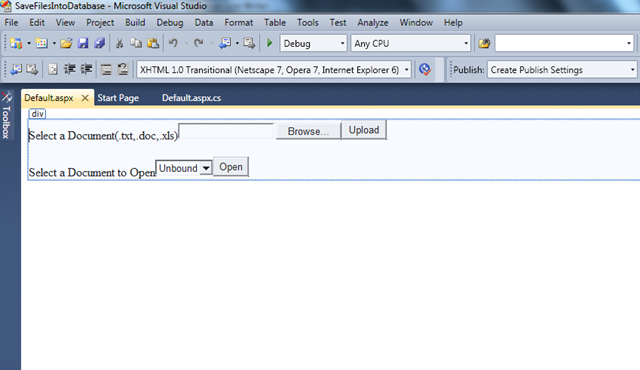Click the Decrease Indent icon
The width and height of the screenshot is (640, 370).
point(70,69)
